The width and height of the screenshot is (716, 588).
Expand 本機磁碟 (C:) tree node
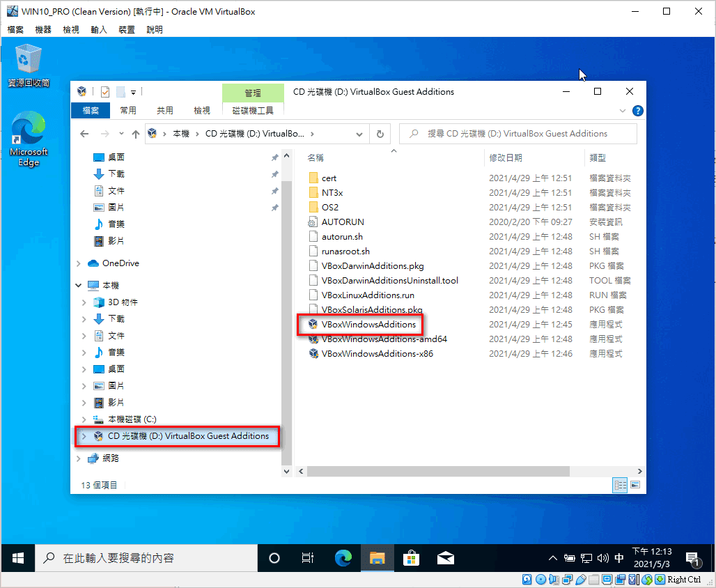click(84, 419)
